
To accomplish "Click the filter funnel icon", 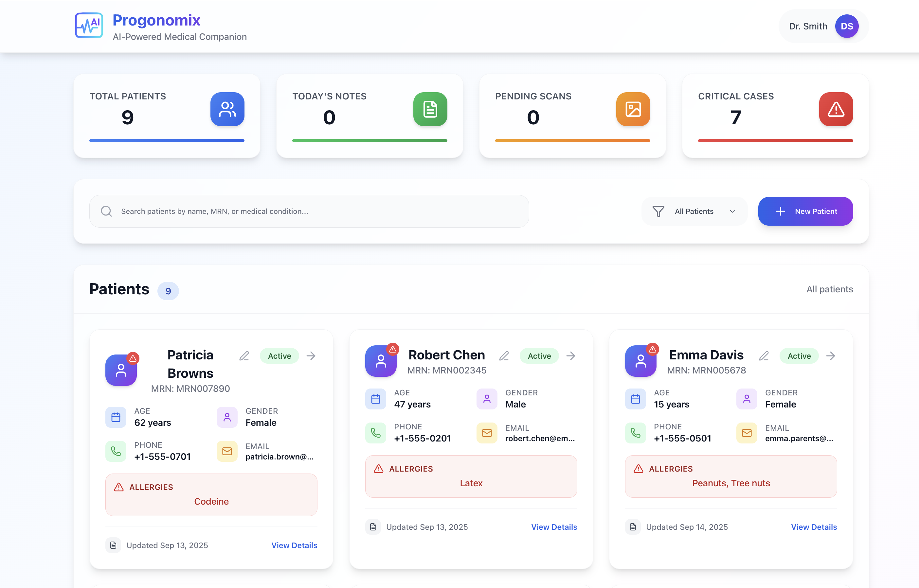I will [x=658, y=211].
